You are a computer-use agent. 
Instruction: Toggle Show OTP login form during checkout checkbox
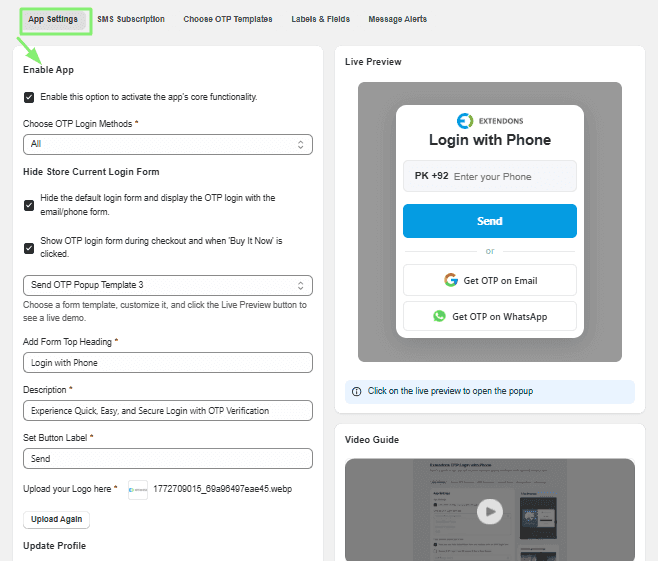29,248
